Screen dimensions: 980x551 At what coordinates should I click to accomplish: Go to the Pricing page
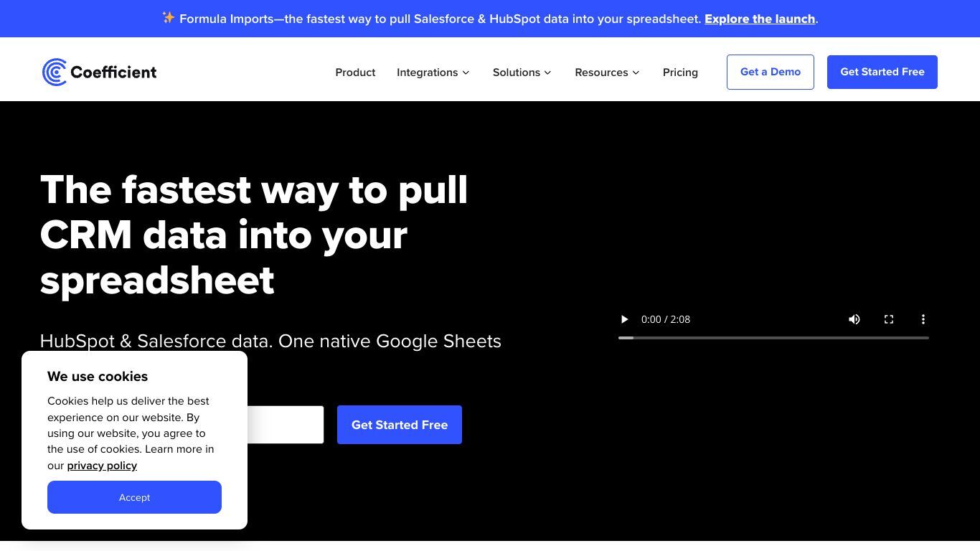pyautogui.click(x=680, y=72)
